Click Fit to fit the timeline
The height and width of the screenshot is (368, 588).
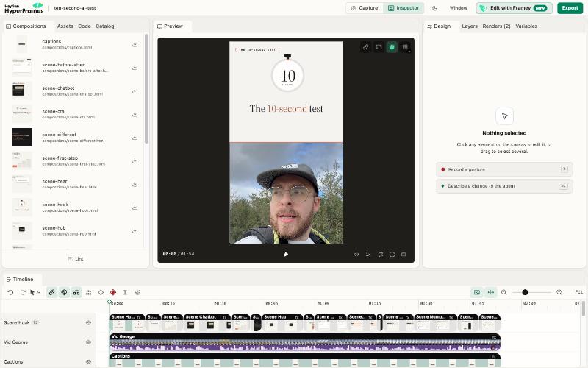[x=578, y=291]
